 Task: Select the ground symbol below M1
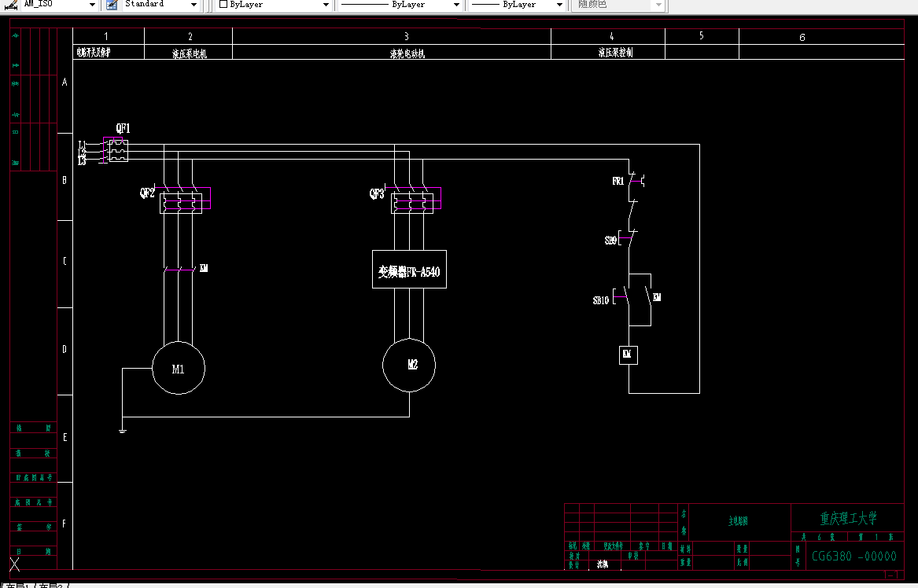pyautogui.click(x=122, y=431)
